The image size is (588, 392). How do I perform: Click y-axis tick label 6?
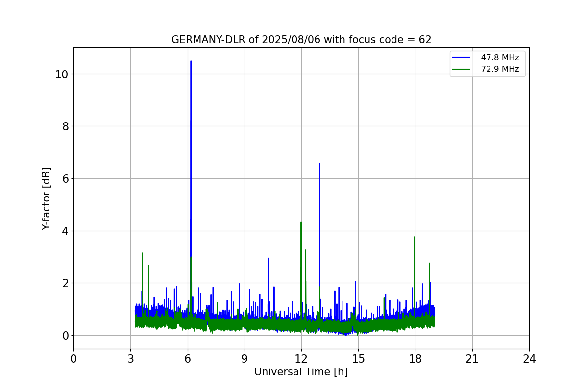(x=65, y=178)
